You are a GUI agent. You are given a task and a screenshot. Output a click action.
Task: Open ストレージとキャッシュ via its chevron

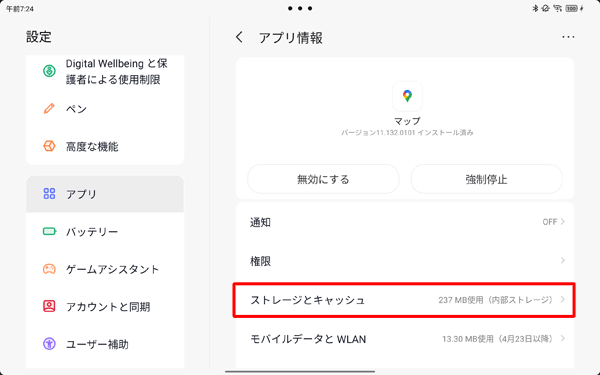562,300
